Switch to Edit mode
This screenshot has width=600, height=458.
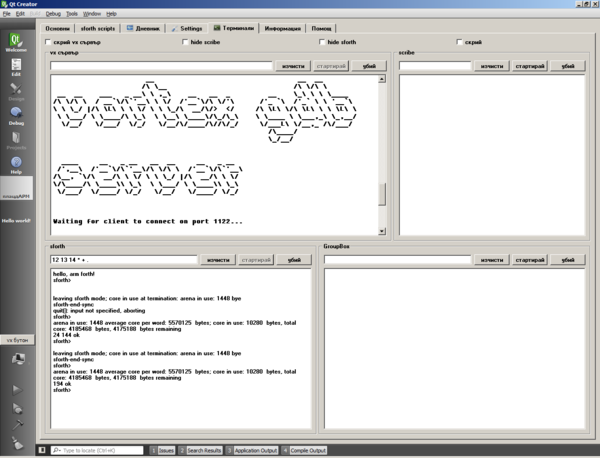16,67
